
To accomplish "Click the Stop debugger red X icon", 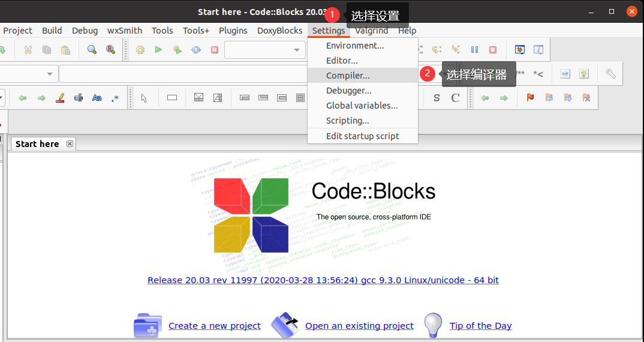I will coord(493,50).
